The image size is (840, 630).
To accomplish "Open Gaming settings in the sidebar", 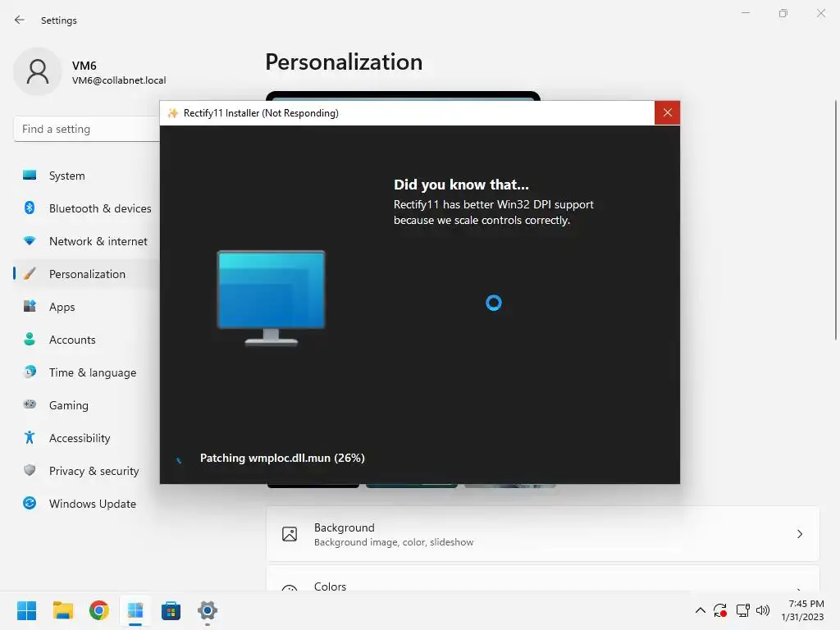I will coord(85,405).
